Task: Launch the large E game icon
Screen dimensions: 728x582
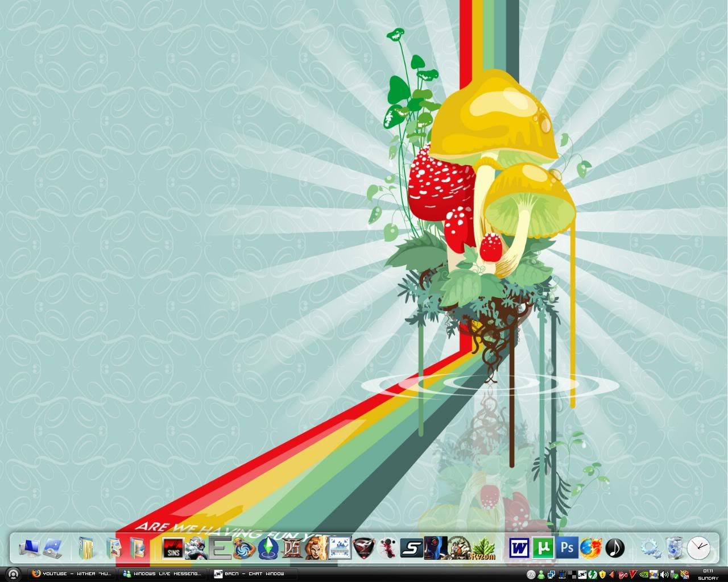Action: [220, 548]
